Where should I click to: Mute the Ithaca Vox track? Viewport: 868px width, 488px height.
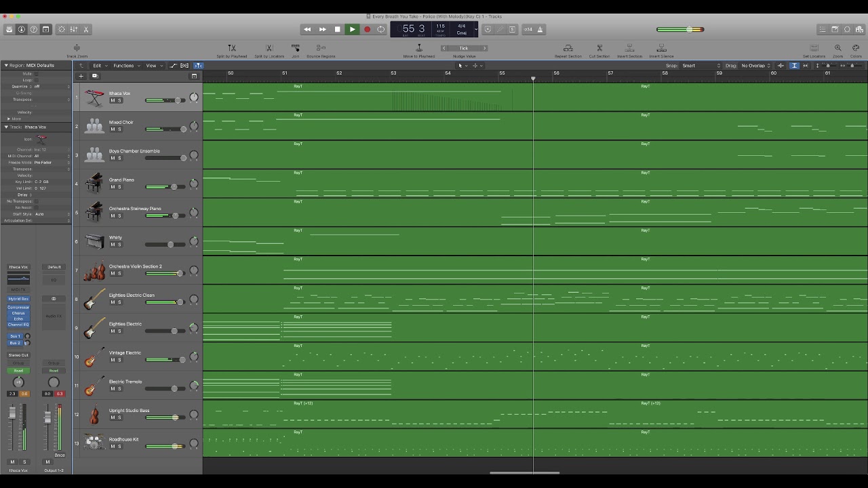(113, 100)
